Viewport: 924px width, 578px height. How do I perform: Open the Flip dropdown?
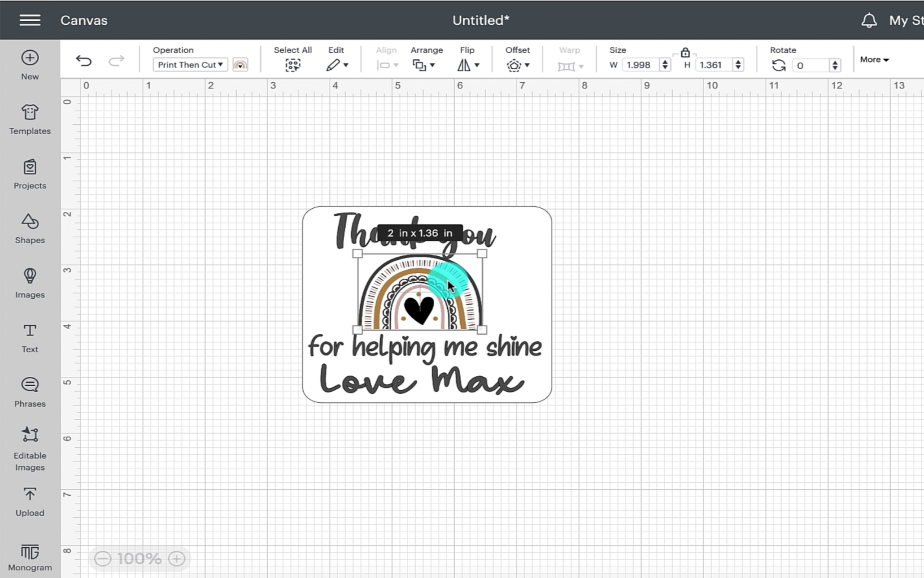[468, 65]
